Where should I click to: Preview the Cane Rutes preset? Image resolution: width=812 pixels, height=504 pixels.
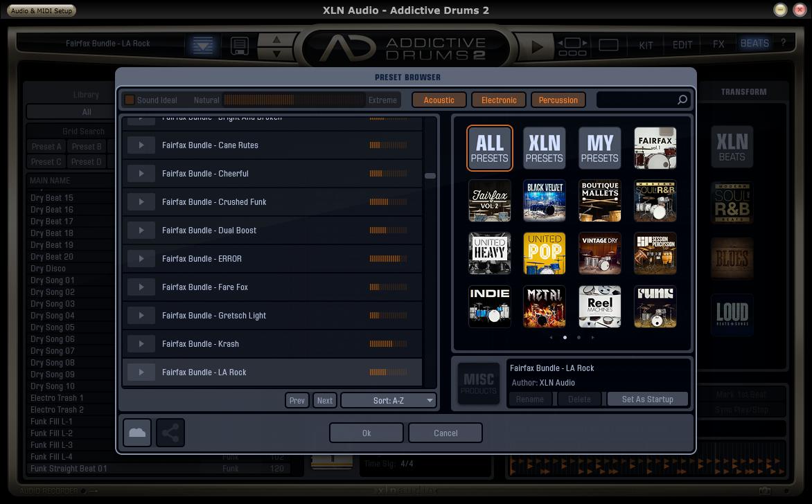click(x=141, y=145)
